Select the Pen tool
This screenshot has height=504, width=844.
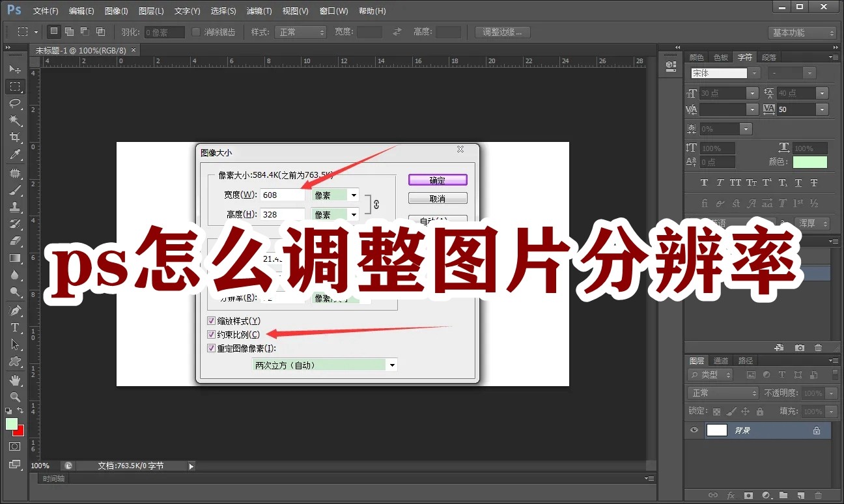point(15,311)
